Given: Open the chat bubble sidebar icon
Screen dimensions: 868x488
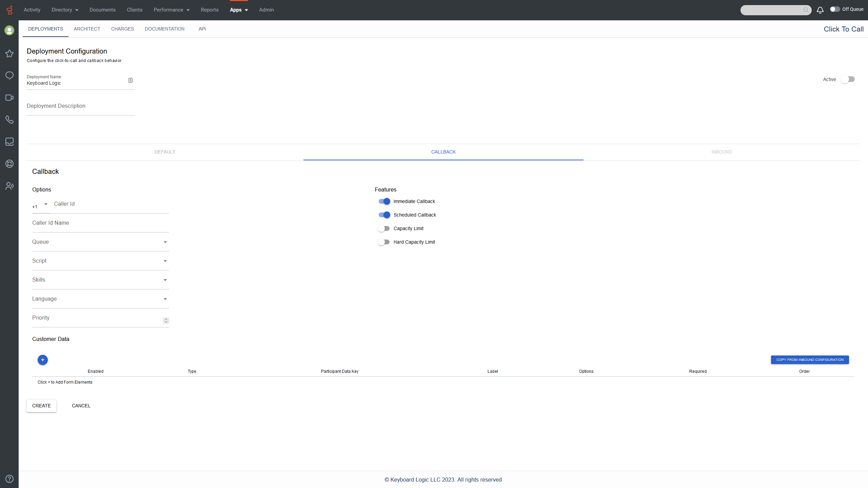Looking at the screenshot, I should 9,75.
